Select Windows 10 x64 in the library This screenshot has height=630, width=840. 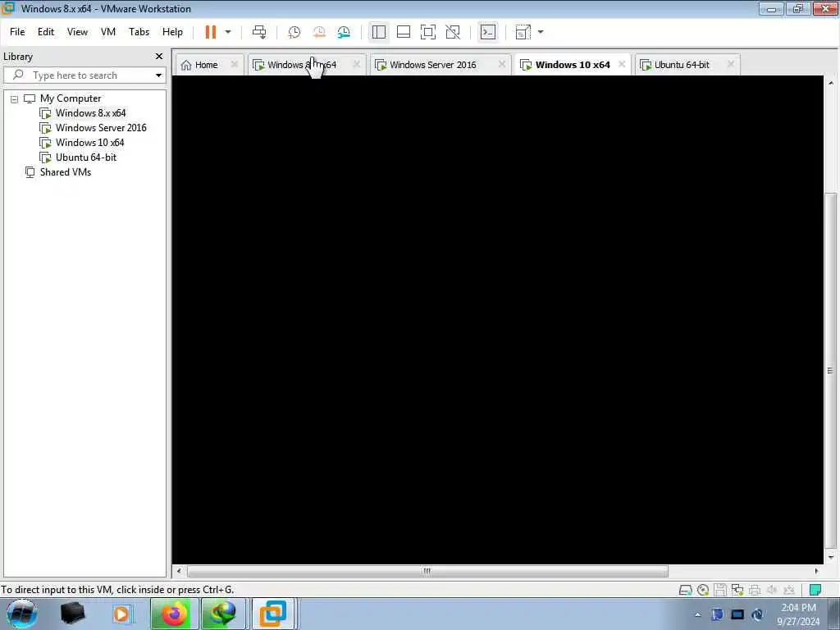pos(89,143)
